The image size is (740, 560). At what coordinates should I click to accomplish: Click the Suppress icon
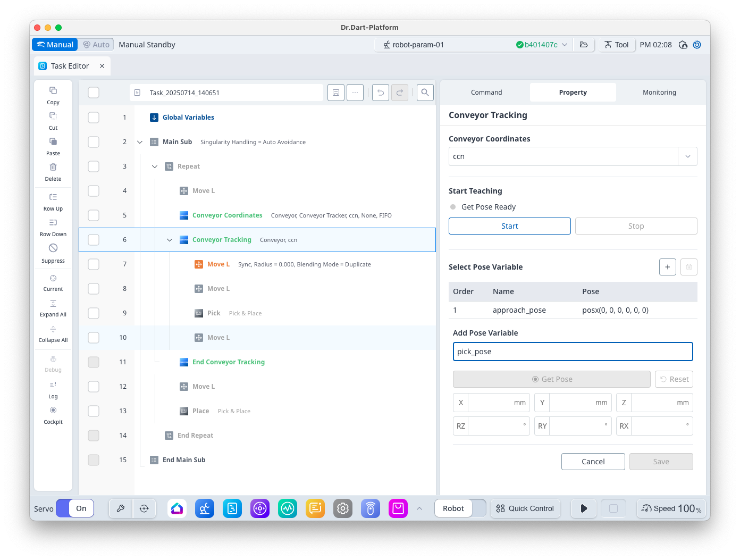point(53,248)
